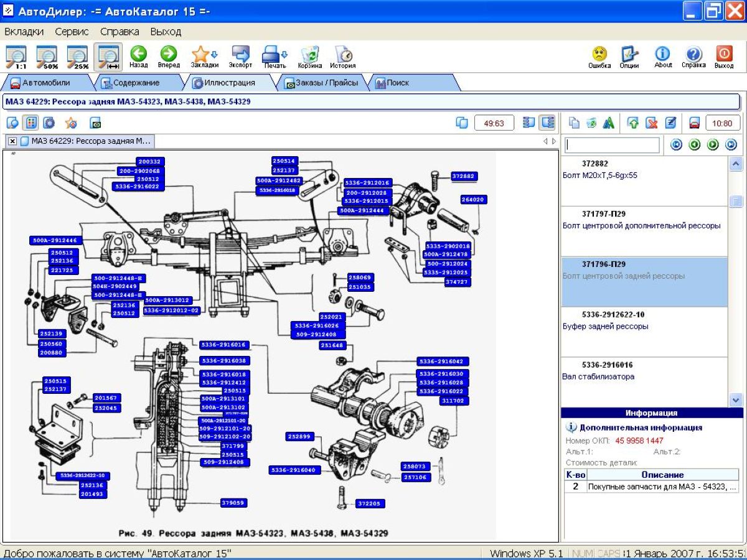Click the red car icon beside 10:80

click(695, 123)
